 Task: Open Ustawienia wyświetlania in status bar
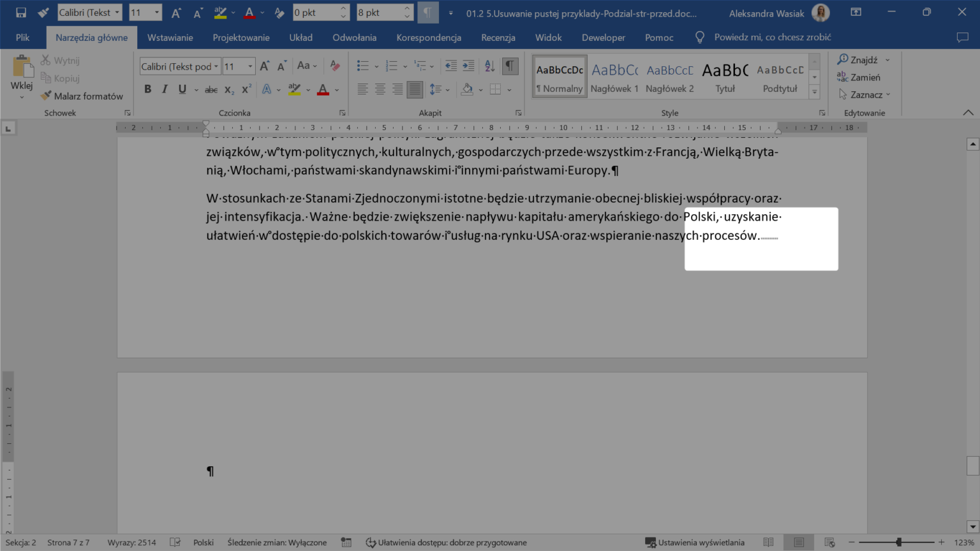[x=695, y=542]
